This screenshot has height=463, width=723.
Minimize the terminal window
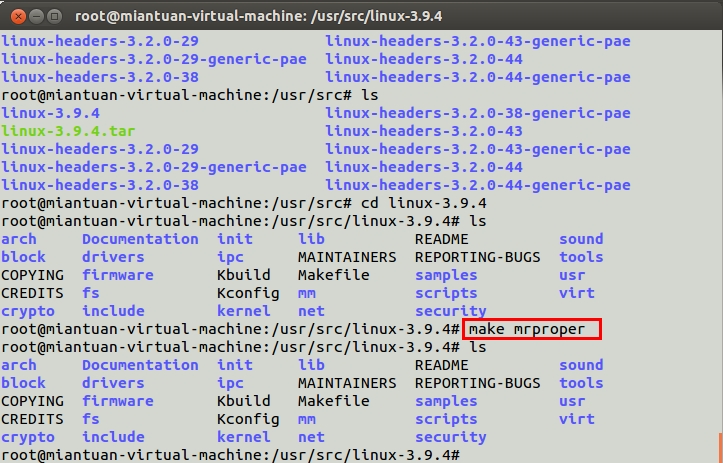[36, 17]
